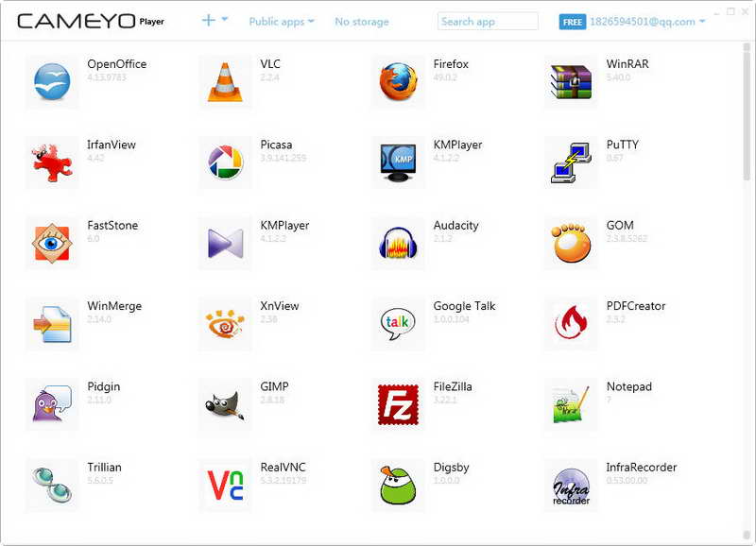
Task: Open the VLC traffic cone icon
Action: (225, 82)
